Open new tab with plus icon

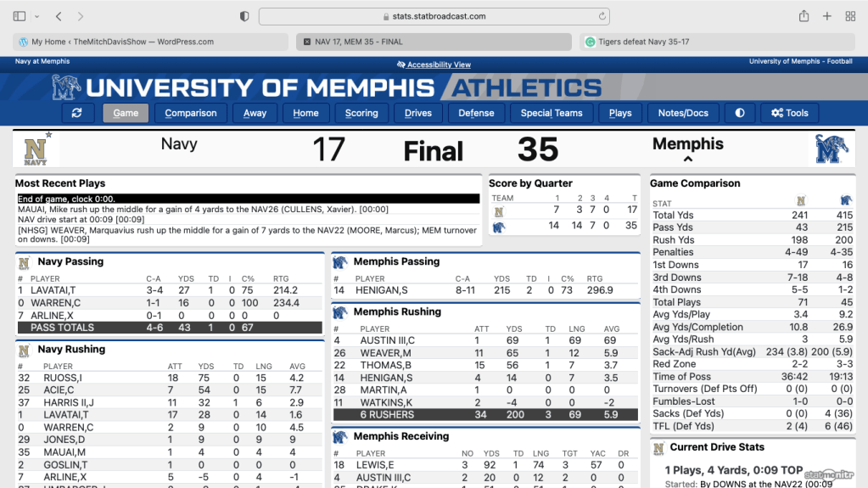[826, 16]
